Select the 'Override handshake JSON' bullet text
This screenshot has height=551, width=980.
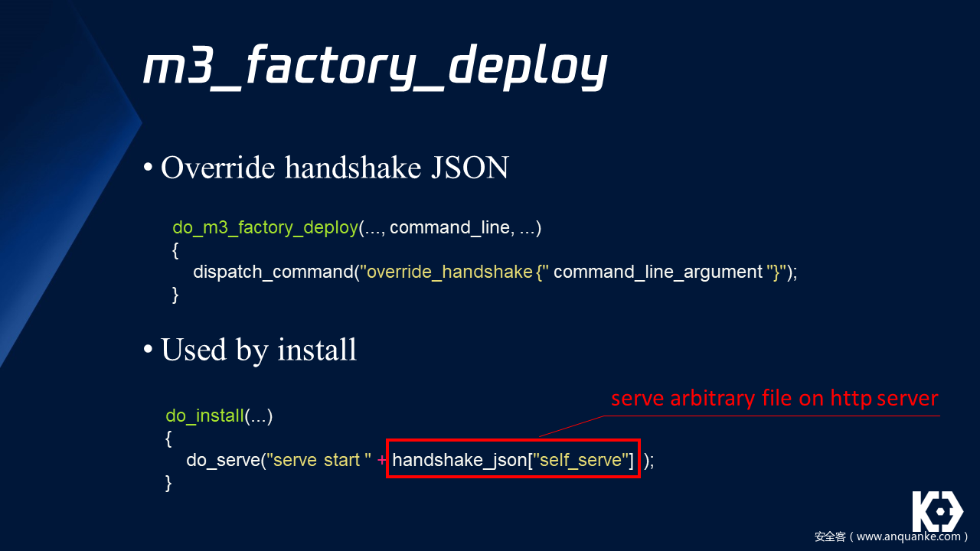click(335, 168)
